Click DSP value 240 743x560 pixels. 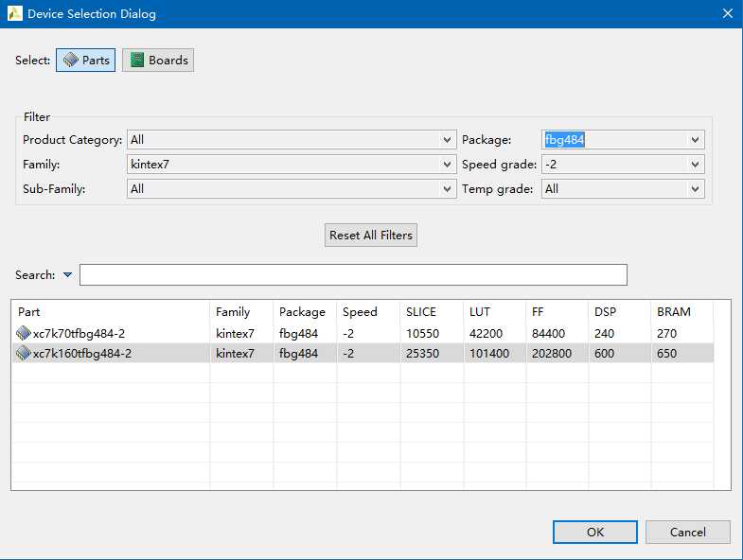point(604,334)
